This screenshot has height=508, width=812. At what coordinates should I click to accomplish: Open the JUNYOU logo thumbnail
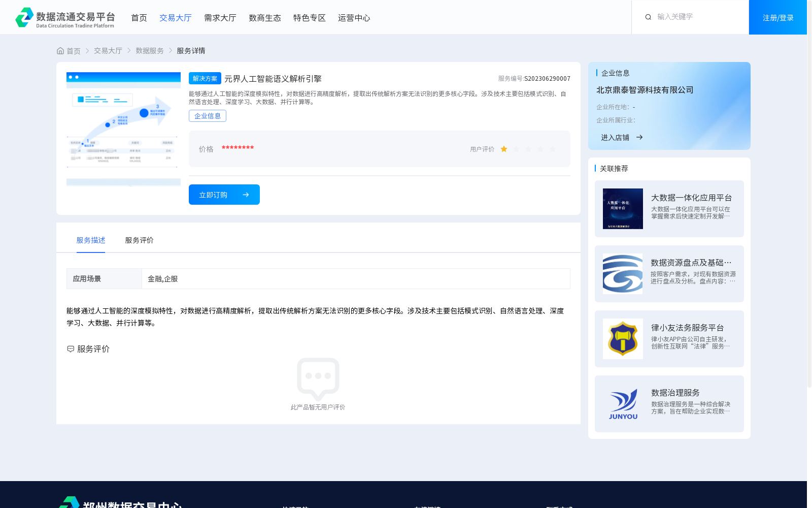tap(623, 404)
